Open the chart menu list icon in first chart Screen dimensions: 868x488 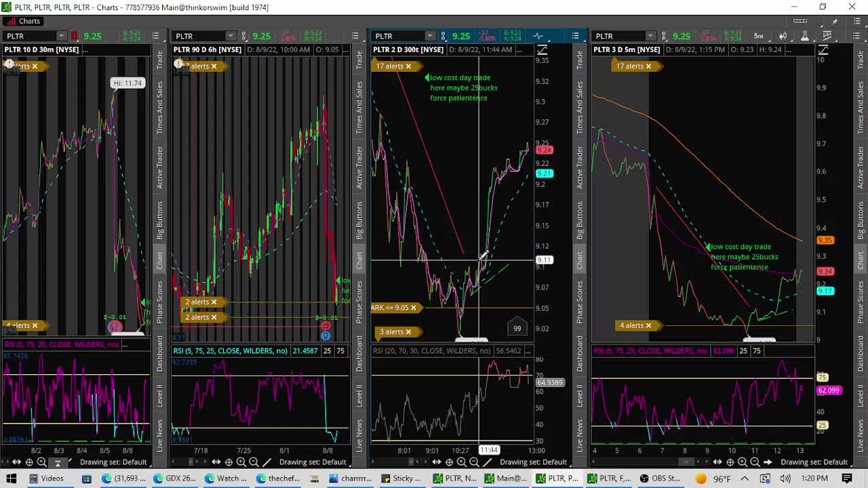[x=155, y=36]
